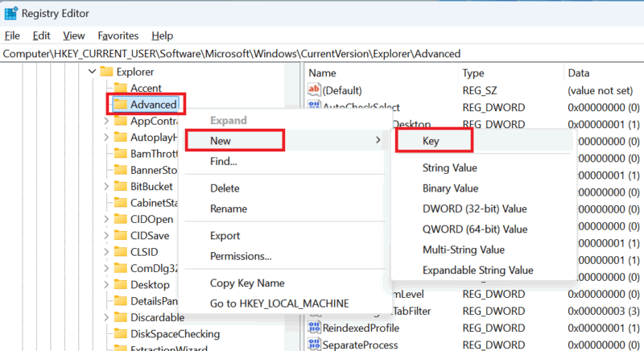
Task: Click the registry path address bar
Action: 322,54
